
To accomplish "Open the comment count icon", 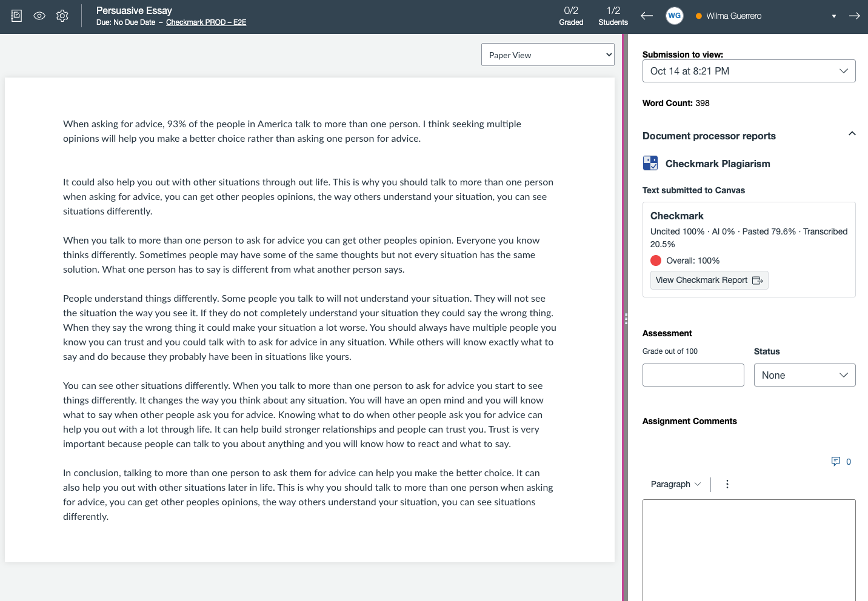I will pos(836,462).
